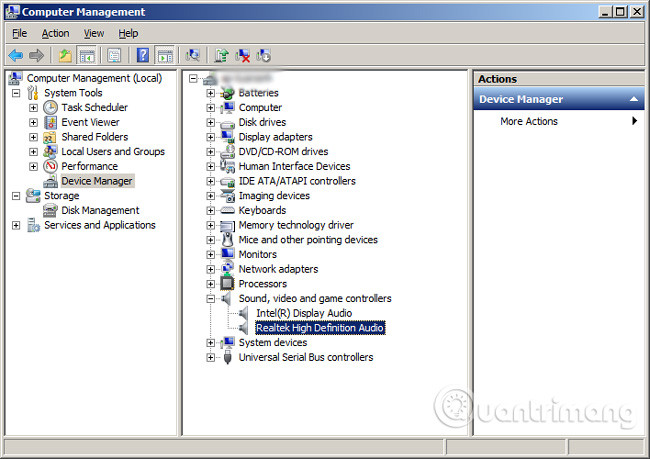650x459 pixels.
Task: Open the View menu
Action: pyautogui.click(x=94, y=33)
